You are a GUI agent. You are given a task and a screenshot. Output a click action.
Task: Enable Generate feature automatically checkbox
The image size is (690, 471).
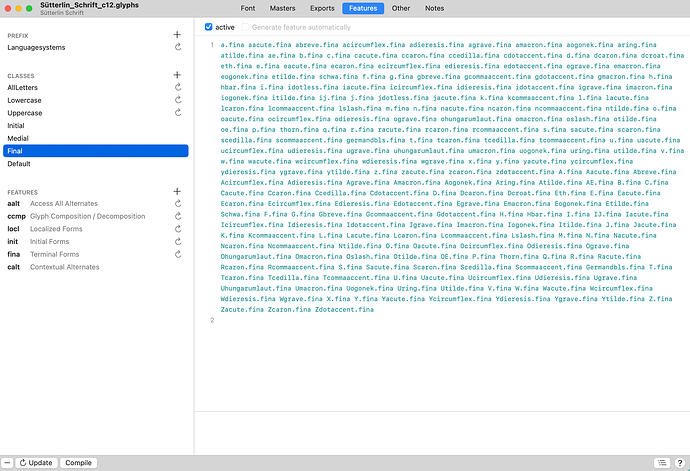[245, 27]
